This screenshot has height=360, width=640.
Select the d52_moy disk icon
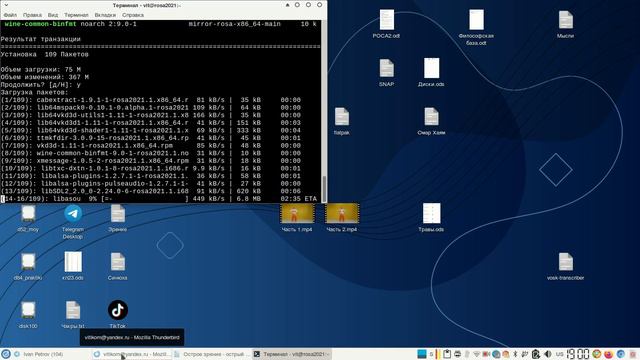28,218
